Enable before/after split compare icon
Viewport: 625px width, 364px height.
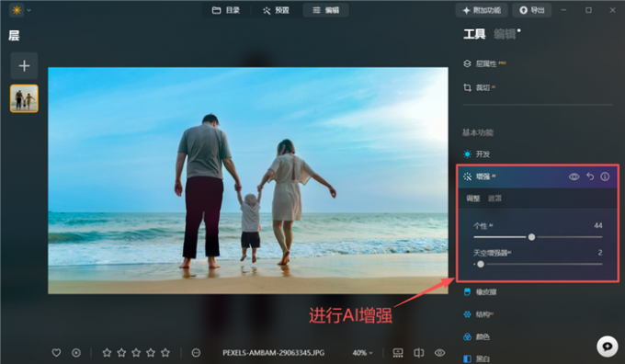[x=419, y=353]
